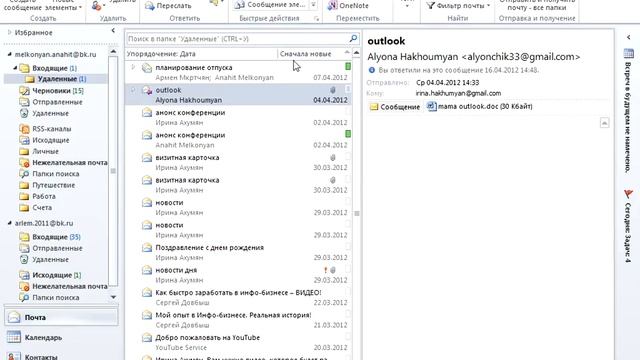Screen dimensions: 640x360
Task: Open the Путешествие folder
Action: [x=53, y=185]
